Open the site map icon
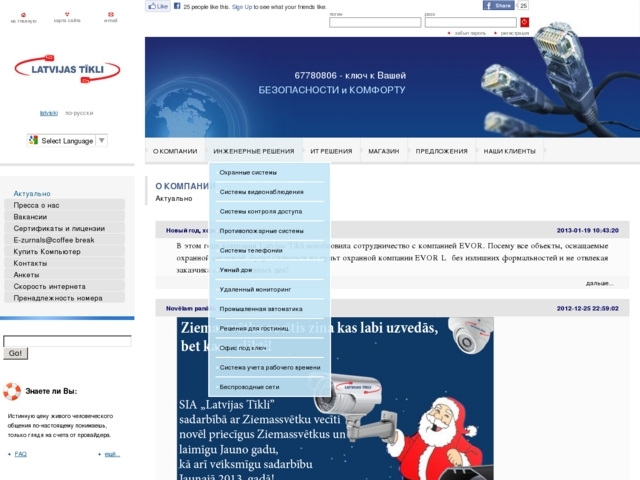 point(67,14)
